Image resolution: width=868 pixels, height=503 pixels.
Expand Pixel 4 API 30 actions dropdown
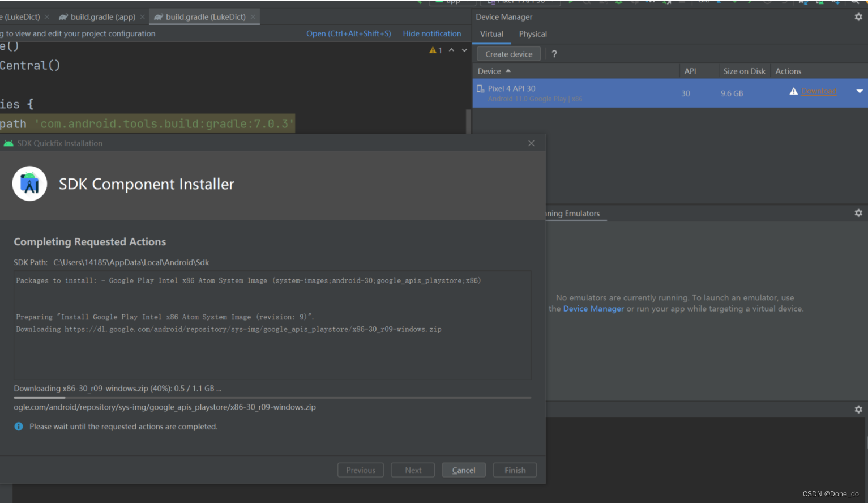(x=860, y=91)
